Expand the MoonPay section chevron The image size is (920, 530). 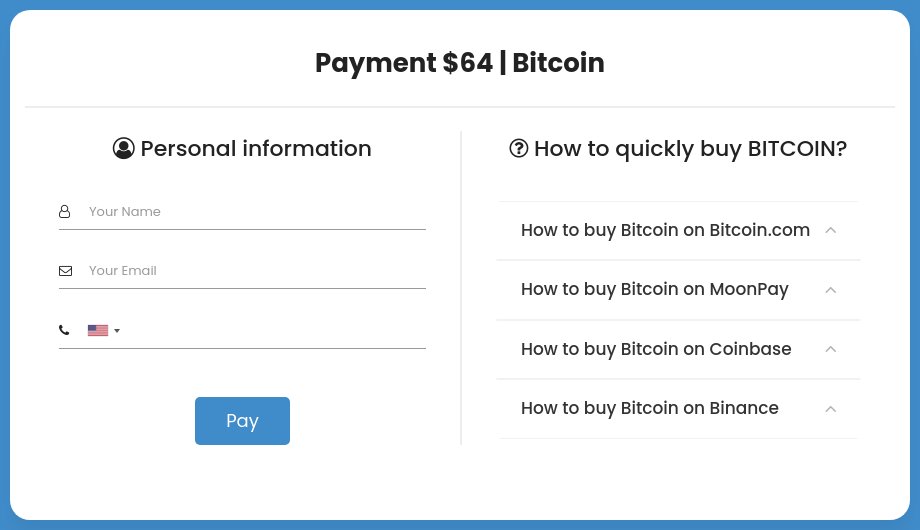point(830,290)
